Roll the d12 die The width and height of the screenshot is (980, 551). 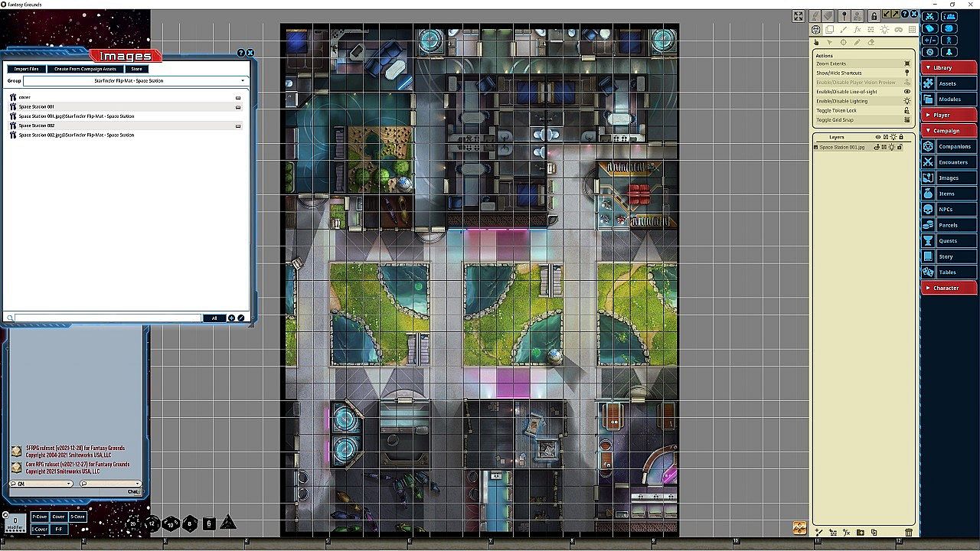click(152, 524)
